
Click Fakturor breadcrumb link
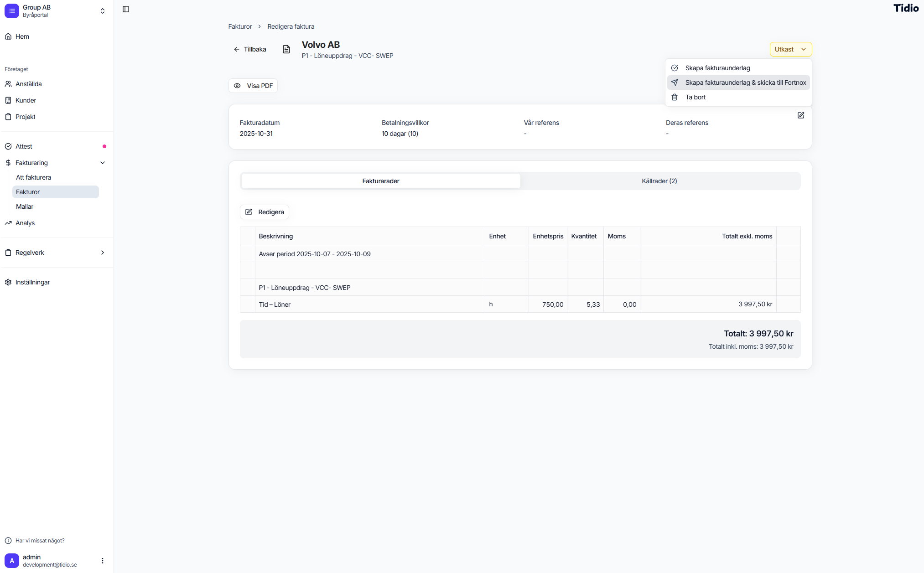[x=240, y=26]
